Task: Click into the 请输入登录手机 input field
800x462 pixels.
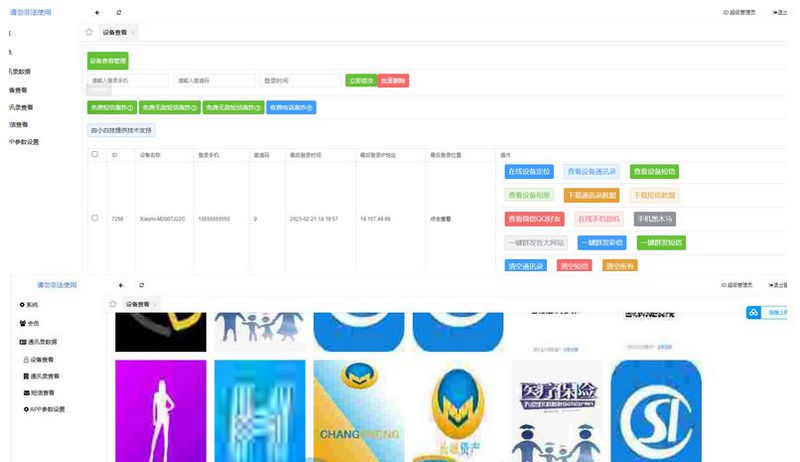Action: [128, 80]
